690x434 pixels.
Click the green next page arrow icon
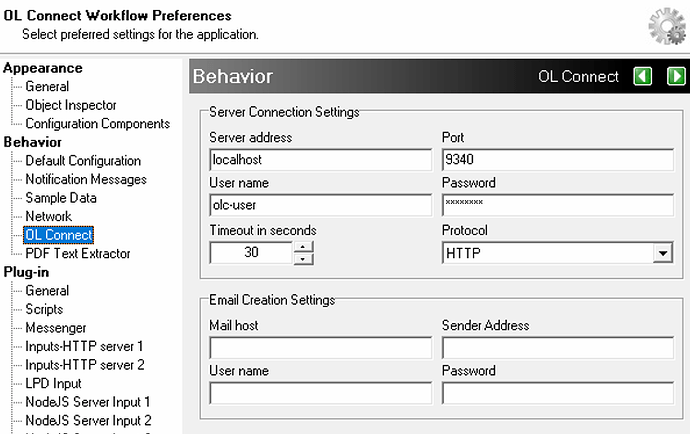[676, 76]
